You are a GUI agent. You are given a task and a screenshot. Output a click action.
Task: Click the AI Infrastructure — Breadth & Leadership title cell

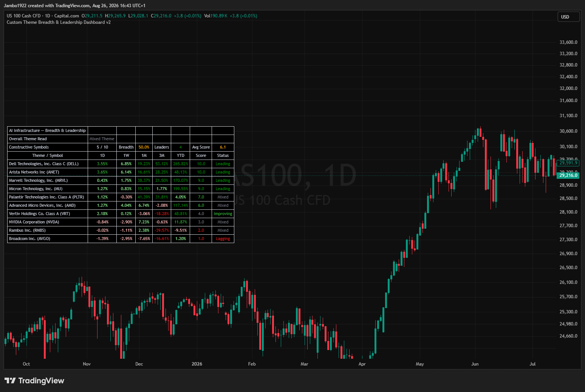point(48,130)
